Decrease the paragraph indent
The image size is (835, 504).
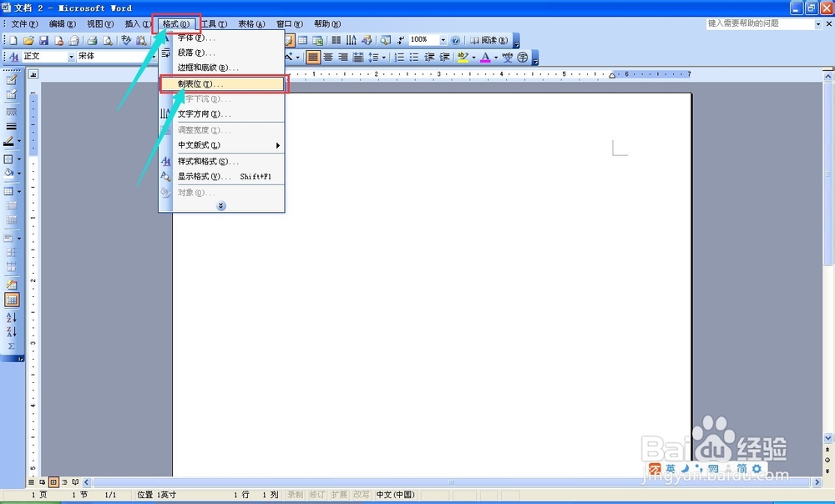(429, 57)
